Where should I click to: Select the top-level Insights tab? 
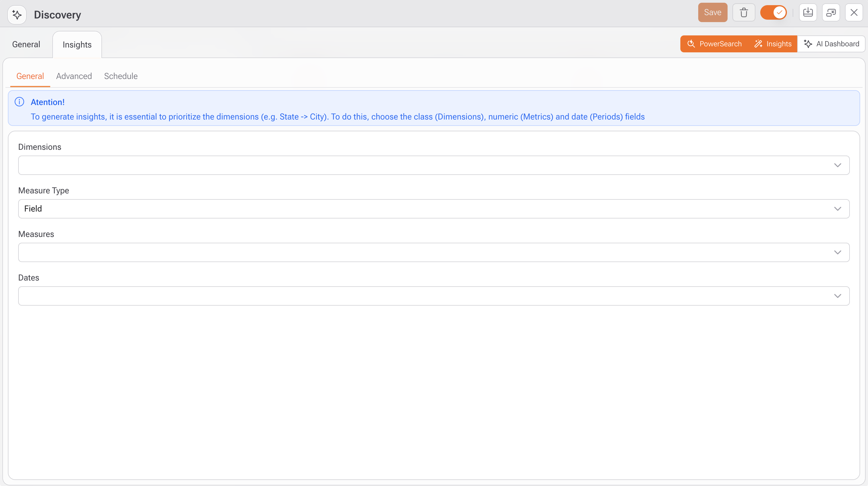tap(77, 45)
